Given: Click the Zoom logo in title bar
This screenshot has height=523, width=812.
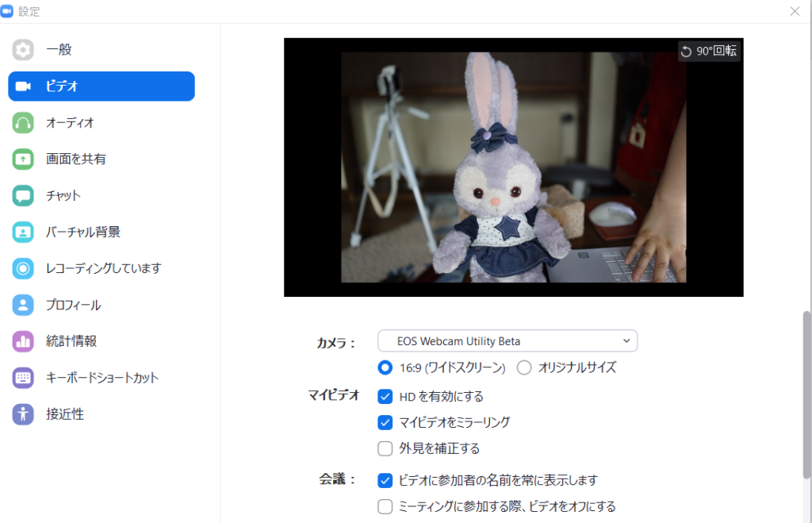Looking at the screenshot, I should 6,11.
